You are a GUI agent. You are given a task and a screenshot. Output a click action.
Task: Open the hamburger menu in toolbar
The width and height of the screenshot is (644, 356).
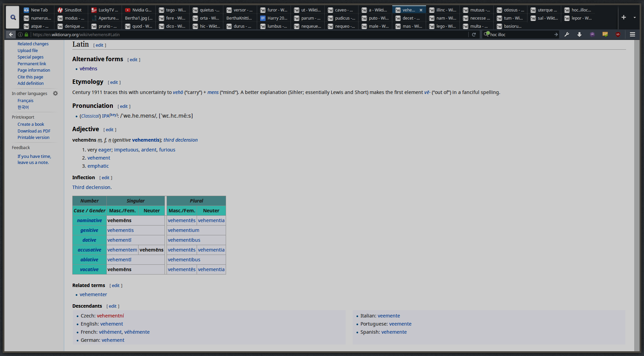[633, 34]
